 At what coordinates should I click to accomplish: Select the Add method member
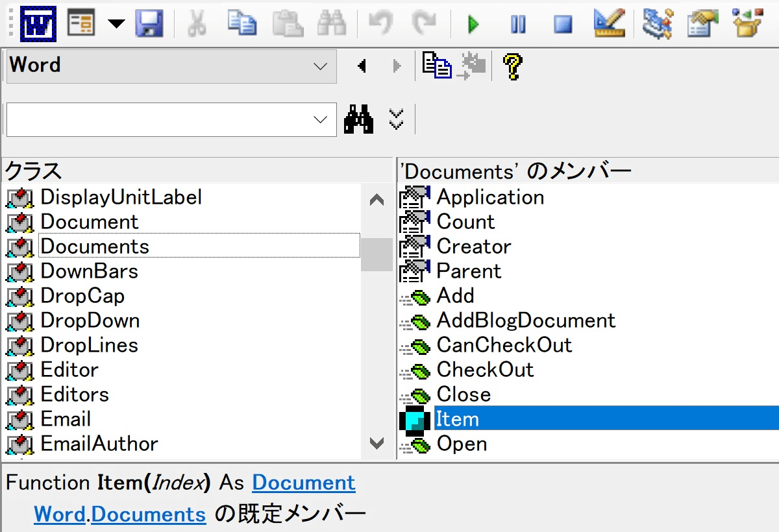click(x=455, y=296)
